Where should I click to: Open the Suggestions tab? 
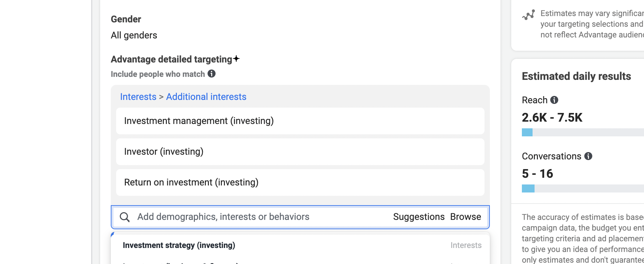(419, 217)
